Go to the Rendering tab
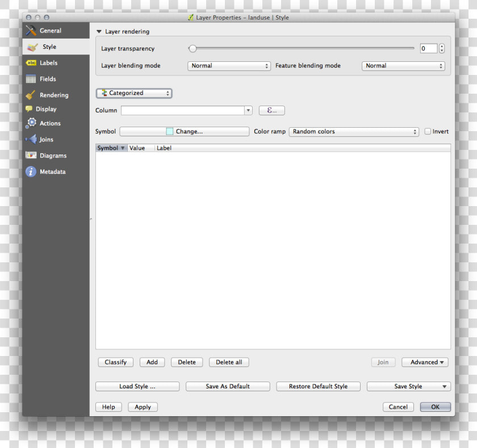 (56, 95)
